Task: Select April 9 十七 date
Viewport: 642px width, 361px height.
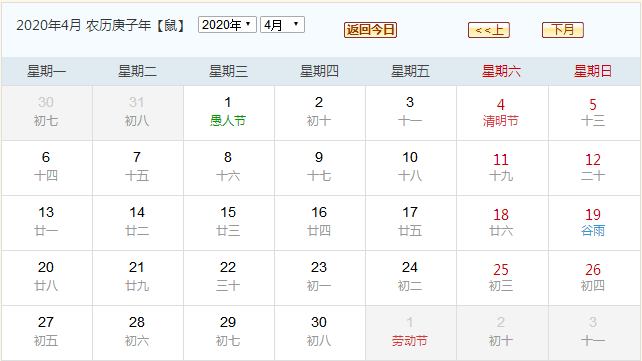Action: (319, 168)
